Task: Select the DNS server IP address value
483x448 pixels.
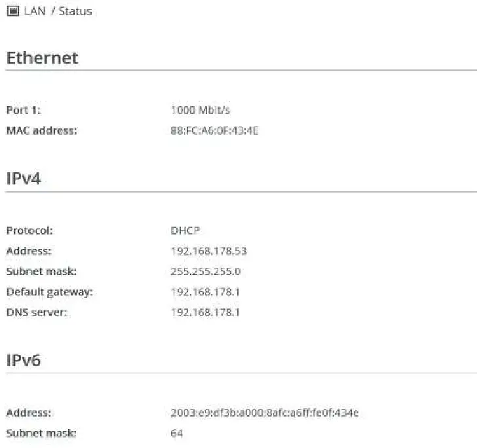Action: [x=205, y=312]
